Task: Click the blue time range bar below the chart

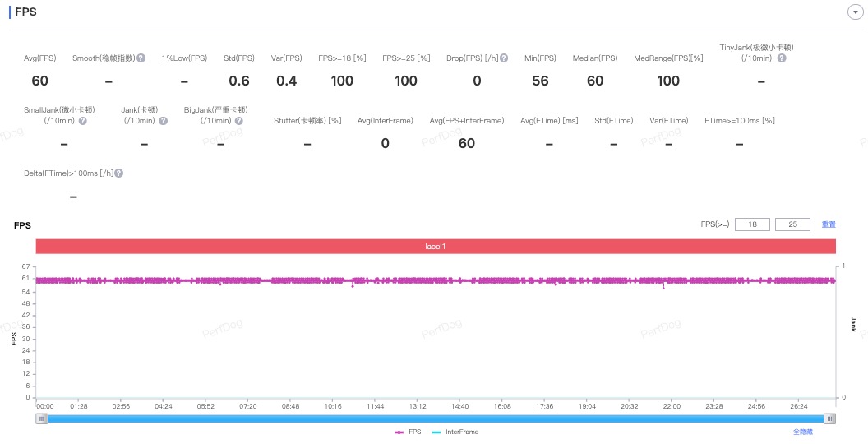Action: [436, 419]
